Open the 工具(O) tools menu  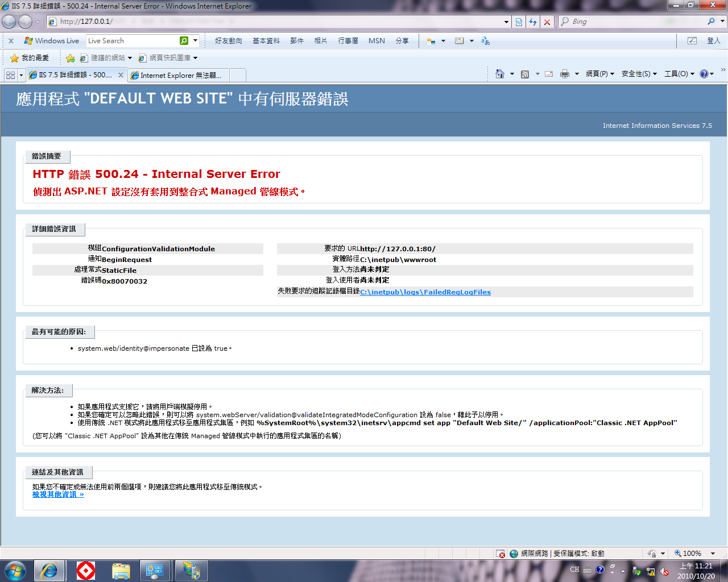point(679,74)
